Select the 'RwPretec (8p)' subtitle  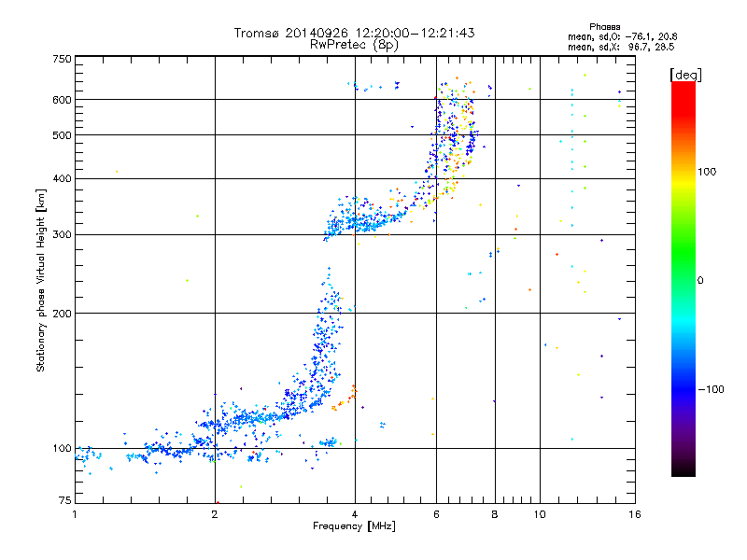354,45
